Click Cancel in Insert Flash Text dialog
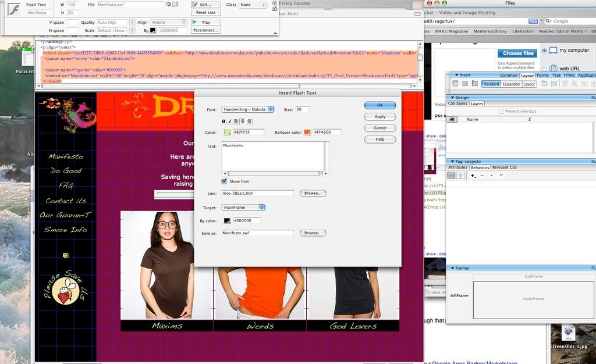The width and height of the screenshot is (596, 364). pyautogui.click(x=379, y=128)
